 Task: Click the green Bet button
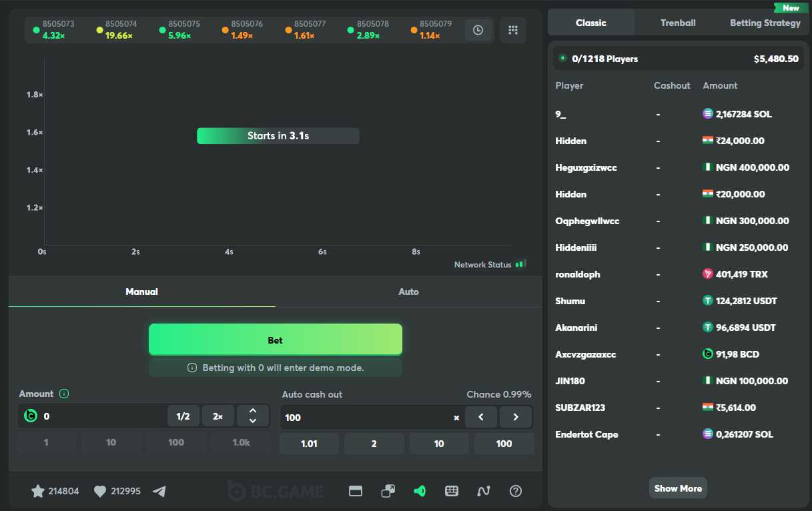point(276,340)
